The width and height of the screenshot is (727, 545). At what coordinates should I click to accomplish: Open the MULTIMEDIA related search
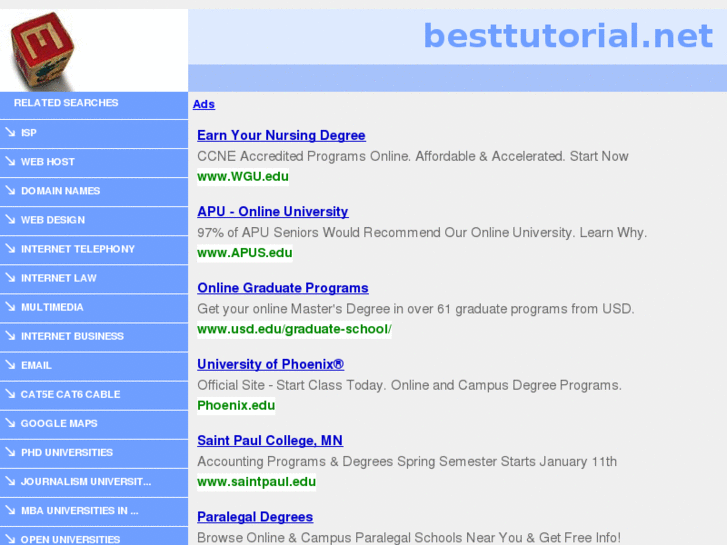coord(52,307)
